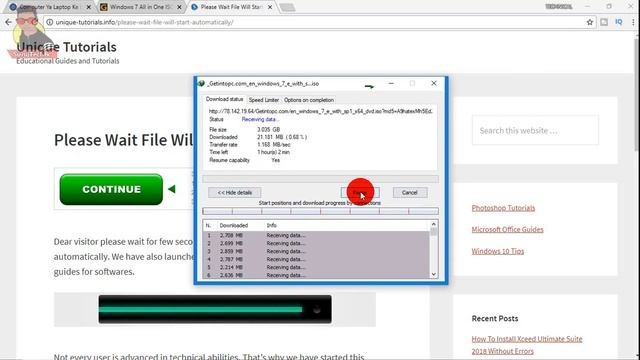Close the download dialog window

[434, 83]
